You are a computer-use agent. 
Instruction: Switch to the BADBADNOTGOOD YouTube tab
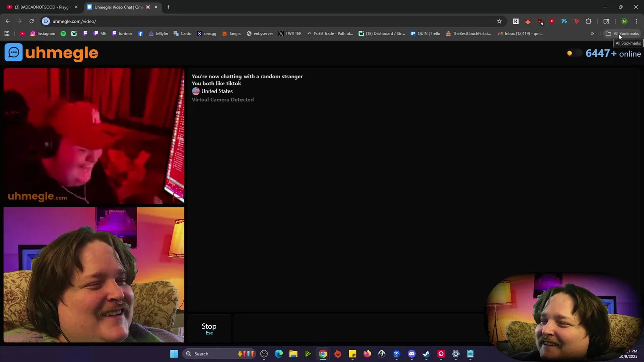click(42, 7)
